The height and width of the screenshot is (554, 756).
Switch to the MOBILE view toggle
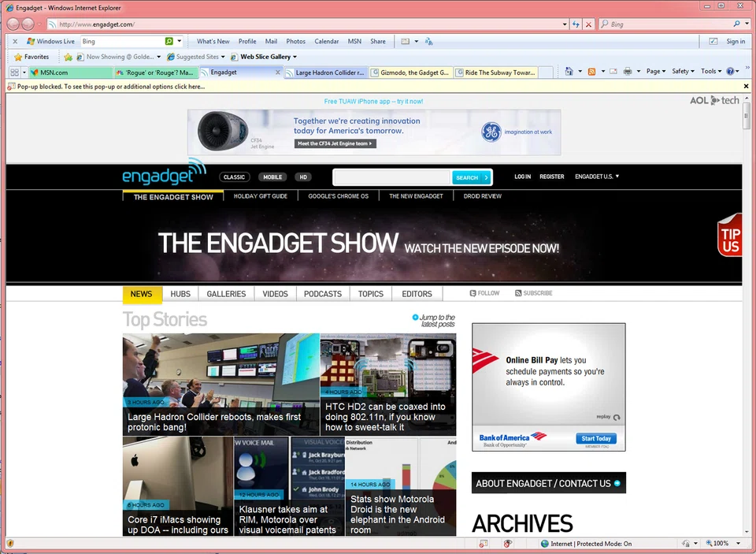272,177
